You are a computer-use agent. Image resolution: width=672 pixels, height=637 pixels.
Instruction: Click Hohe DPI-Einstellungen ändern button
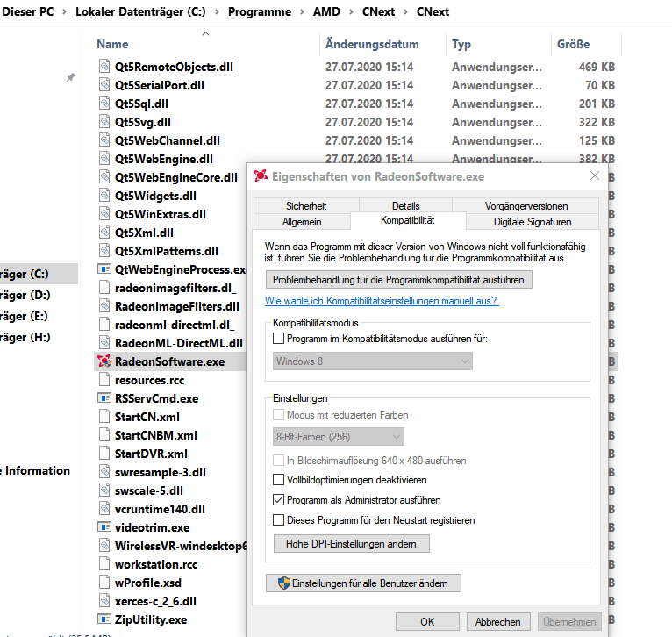[x=352, y=543]
